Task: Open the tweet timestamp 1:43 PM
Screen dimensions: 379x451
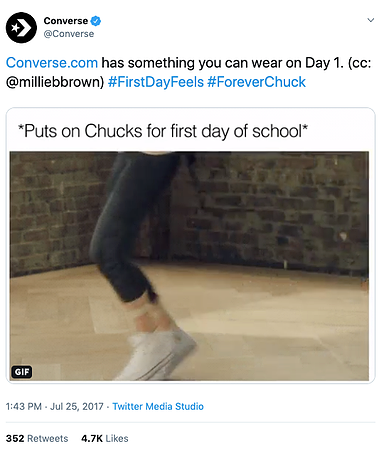Action: [24, 407]
